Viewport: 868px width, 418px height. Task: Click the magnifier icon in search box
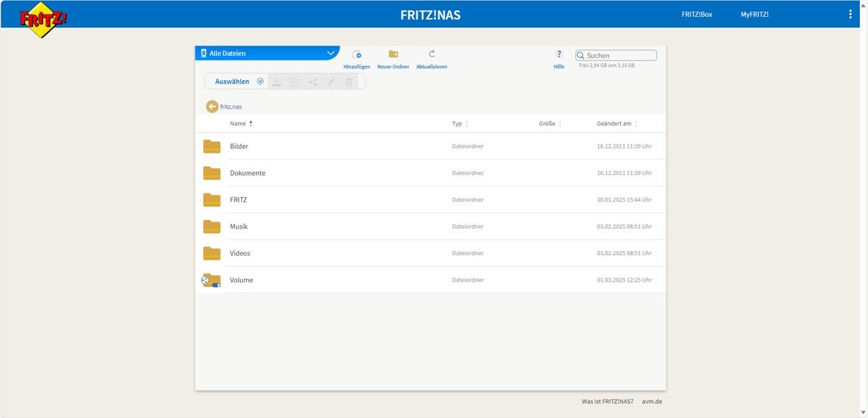point(580,56)
